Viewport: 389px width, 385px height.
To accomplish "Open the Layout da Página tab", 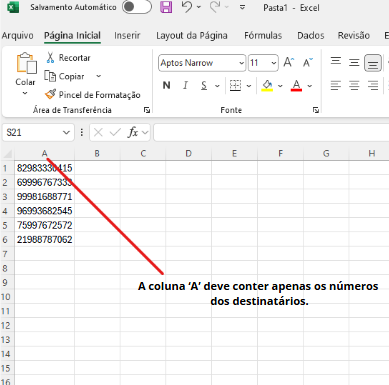I will 192,35.
